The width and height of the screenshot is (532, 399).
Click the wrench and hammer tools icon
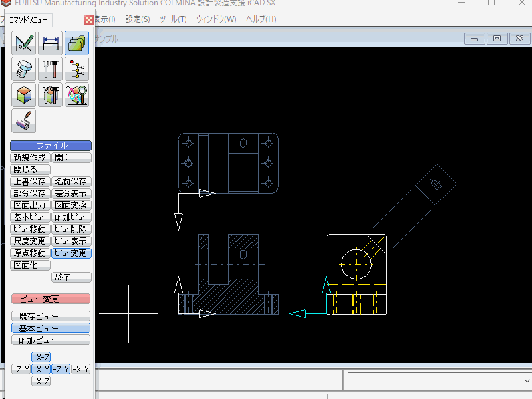click(51, 69)
